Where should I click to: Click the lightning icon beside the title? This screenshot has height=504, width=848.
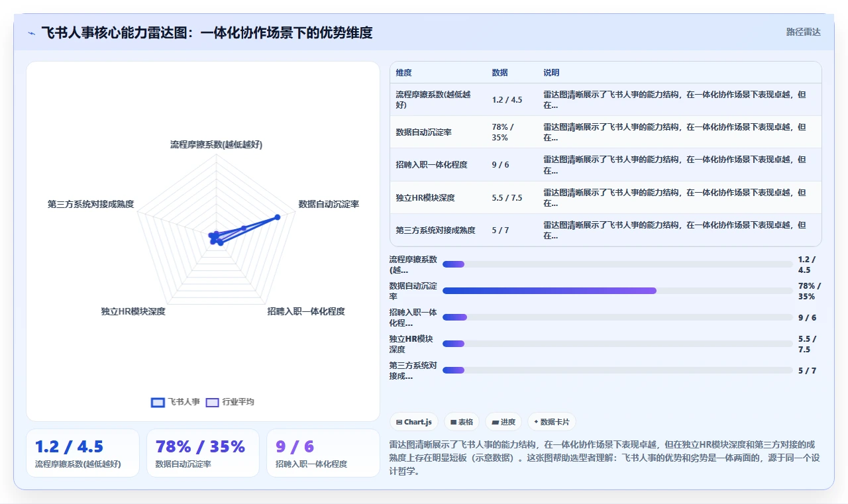click(x=31, y=32)
